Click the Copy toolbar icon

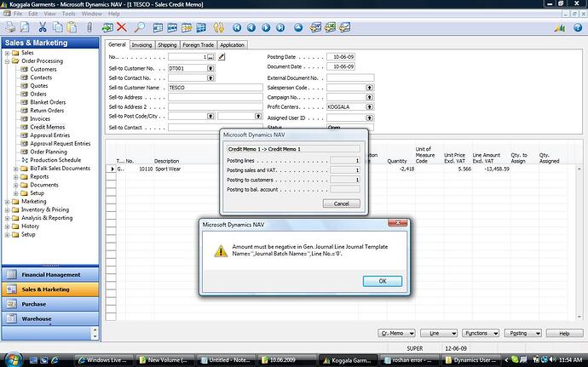[x=57, y=27]
